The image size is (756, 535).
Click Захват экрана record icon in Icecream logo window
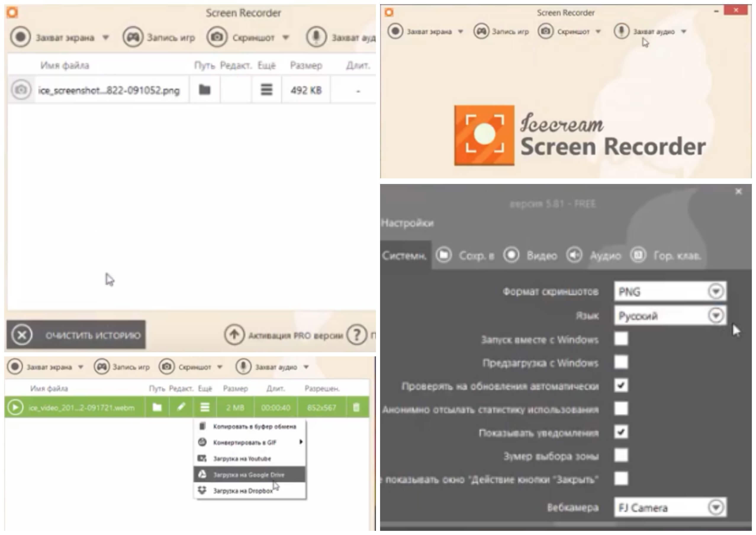(395, 31)
